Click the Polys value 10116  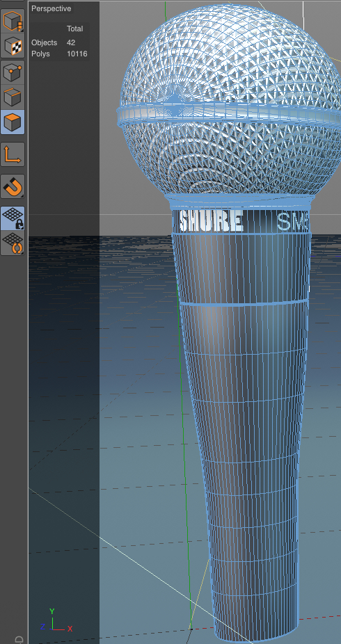[x=77, y=54]
